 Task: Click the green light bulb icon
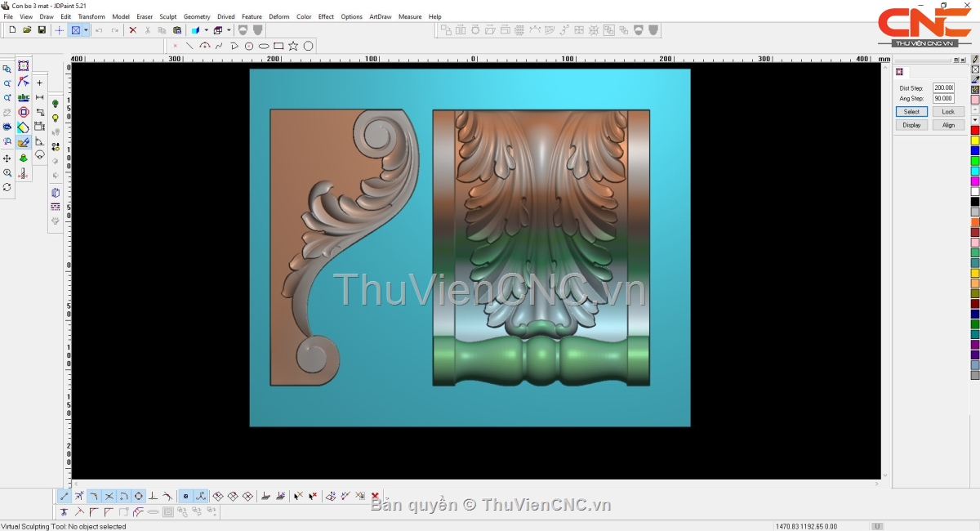coord(56,104)
